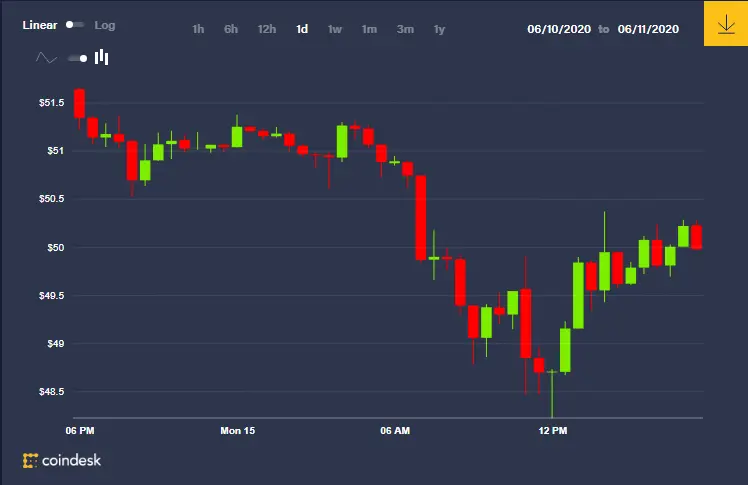Viewport: 748px width, 485px height.
Task: Select the 1w time range
Action: point(335,29)
